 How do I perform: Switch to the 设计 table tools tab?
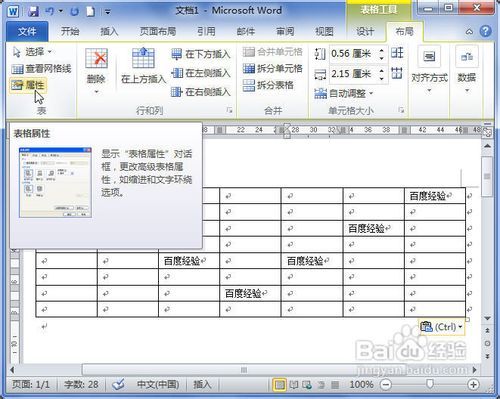pyautogui.click(x=365, y=31)
